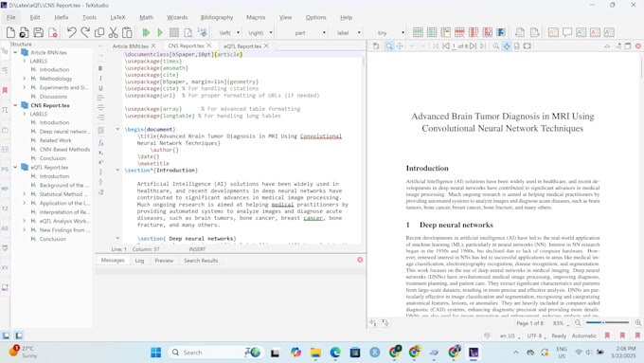Screen dimensions: 644x363
Task: Toggle the side panel button in status bar
Action: click(x=6, y=336)
